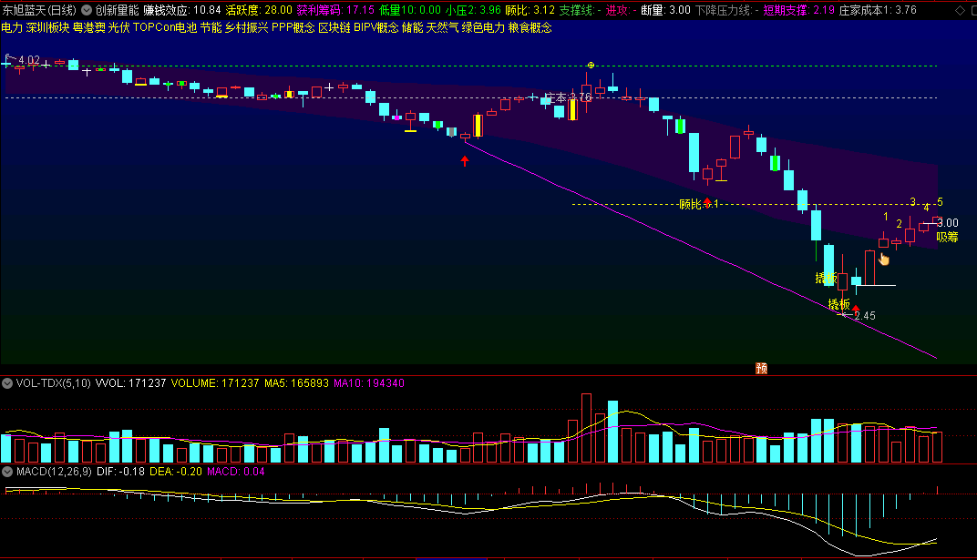The image size is (977, 560).
Task: Click the MA10: 194340 value
Action: pyautogui.click(x=369, y=383)
